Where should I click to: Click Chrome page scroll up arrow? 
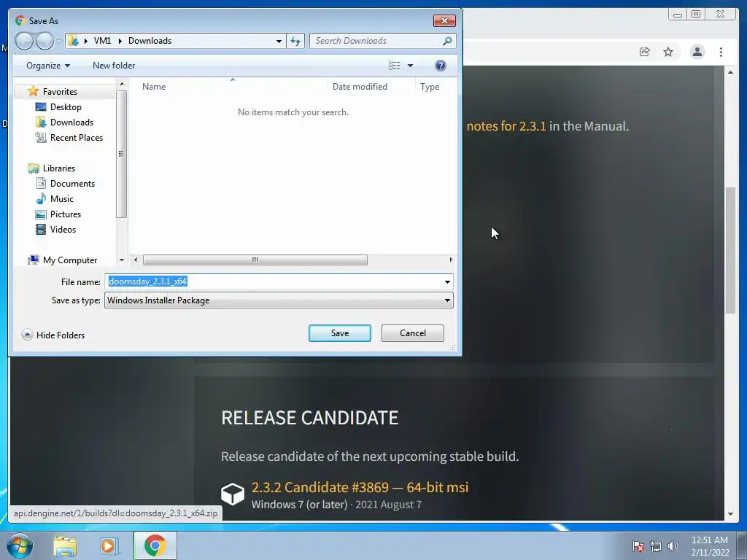click(x=730, y=72)
